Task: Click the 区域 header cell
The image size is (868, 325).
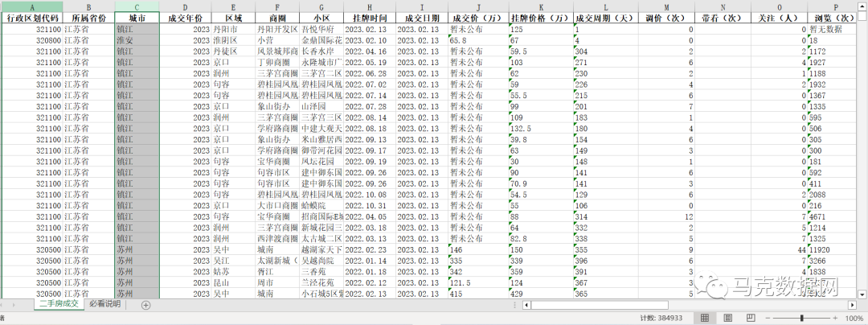Action: click(233, 18)
